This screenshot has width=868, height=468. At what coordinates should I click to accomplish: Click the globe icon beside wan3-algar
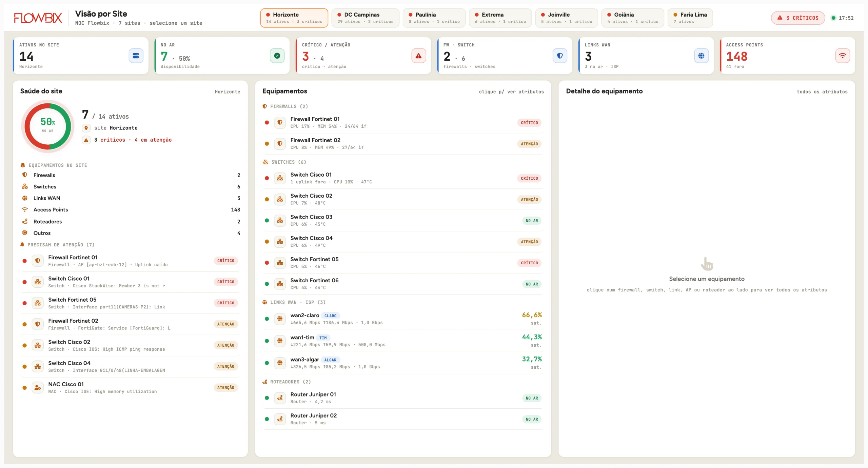pos(280,363)
